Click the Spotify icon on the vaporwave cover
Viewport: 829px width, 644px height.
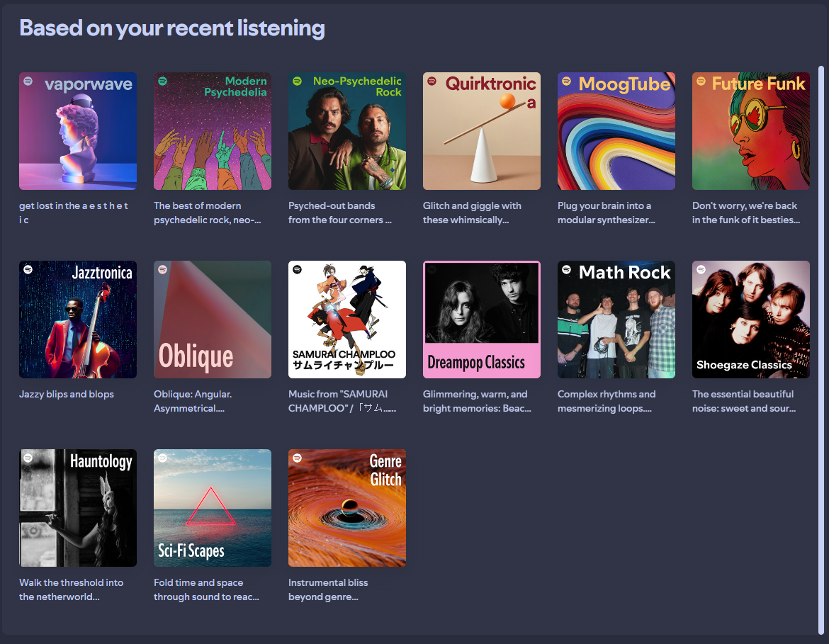28,81
